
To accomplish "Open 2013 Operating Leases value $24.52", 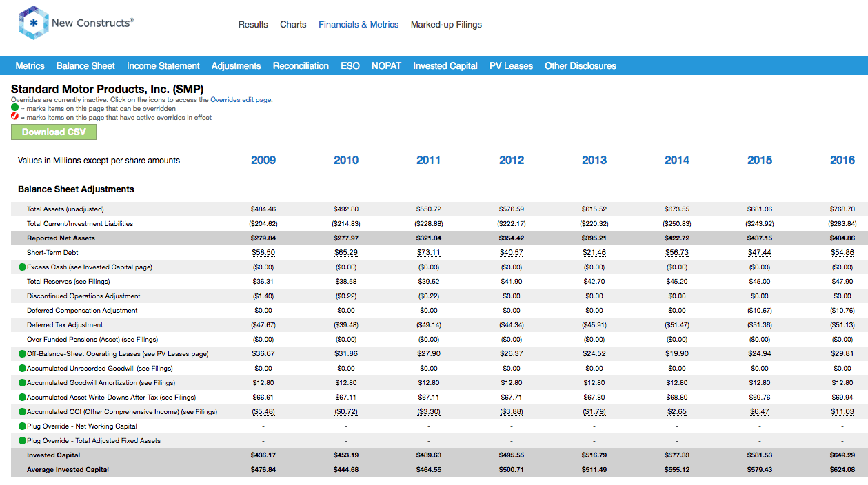I will 594,354.
